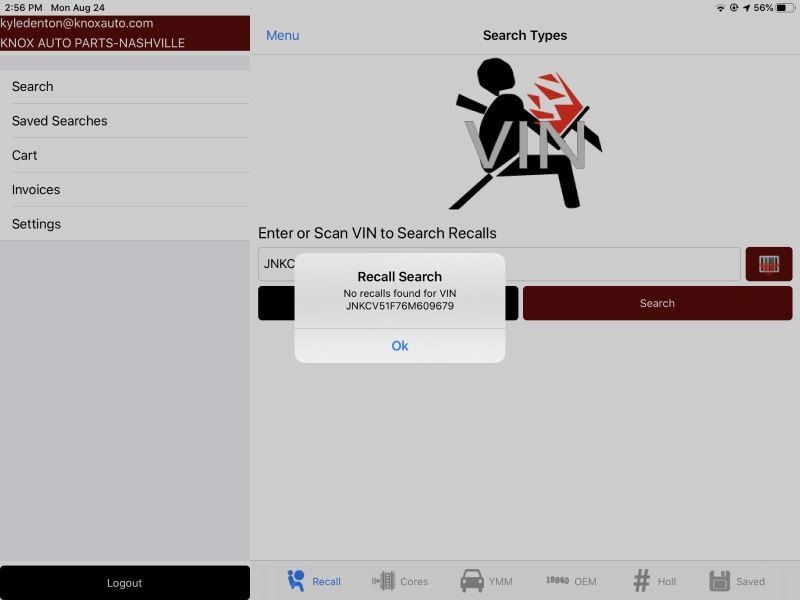Screen dimensions: 800x600
Task: Open Saved Searches in the sidebar
Action: (x=125, y=121)
